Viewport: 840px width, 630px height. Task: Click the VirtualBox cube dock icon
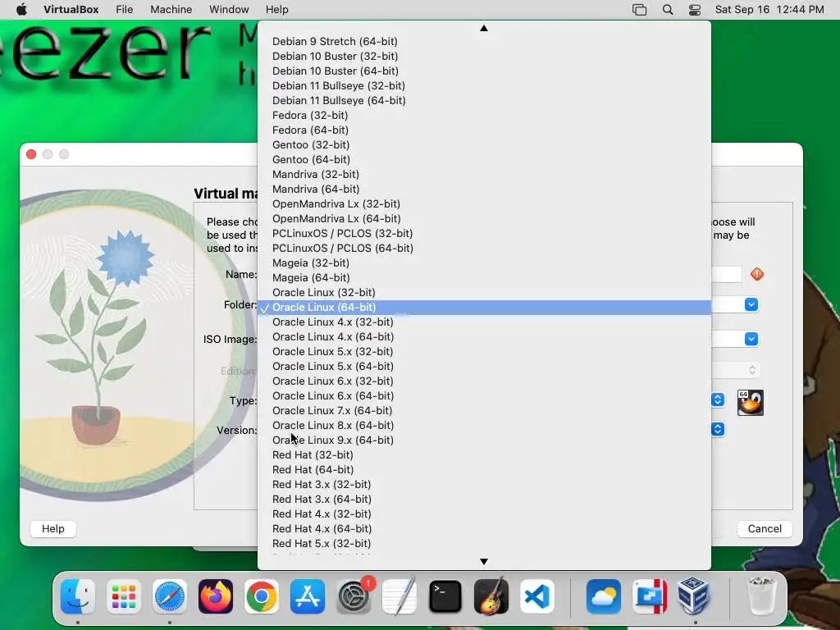pyautogui.click(x=693, y=596)
